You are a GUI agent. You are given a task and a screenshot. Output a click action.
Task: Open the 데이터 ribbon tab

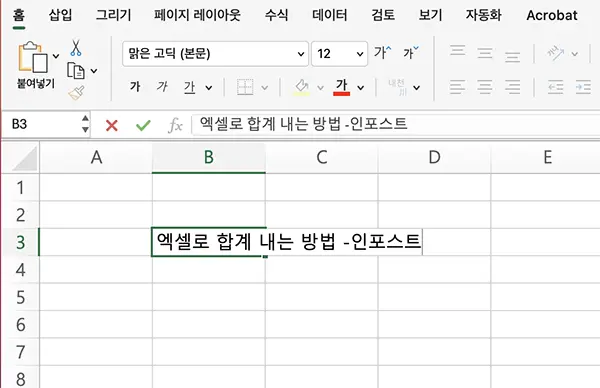click(x=330, y=15)
